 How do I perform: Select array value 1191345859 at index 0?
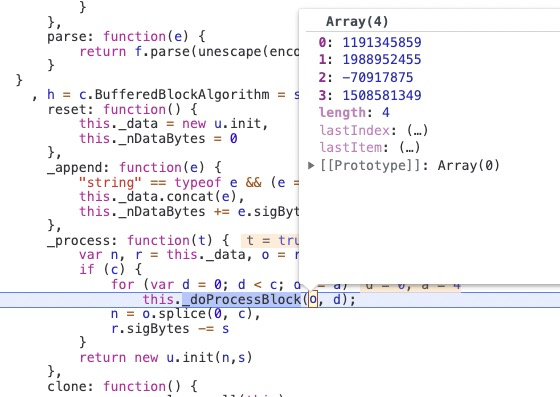[x=382, y=42]
